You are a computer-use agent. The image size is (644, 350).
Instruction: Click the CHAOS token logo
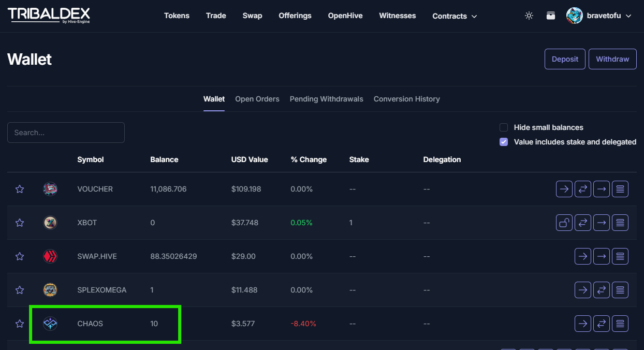pyautogui.click(x=50, y=324)
